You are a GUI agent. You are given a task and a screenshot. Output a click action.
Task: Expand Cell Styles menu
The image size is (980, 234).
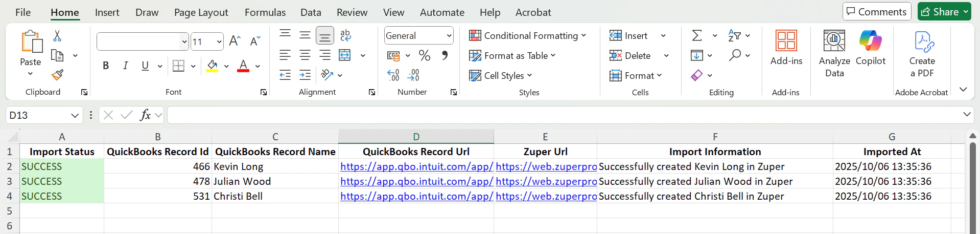click(501, 75)
